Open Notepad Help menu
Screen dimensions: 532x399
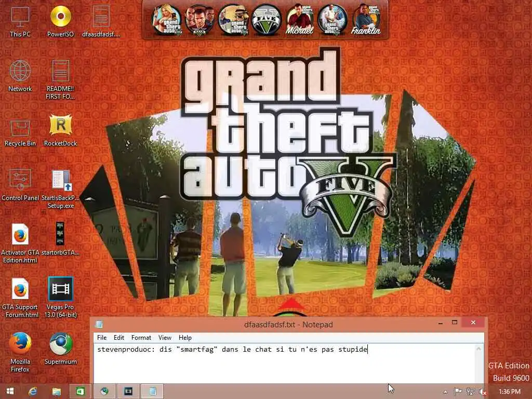[185, 338]
